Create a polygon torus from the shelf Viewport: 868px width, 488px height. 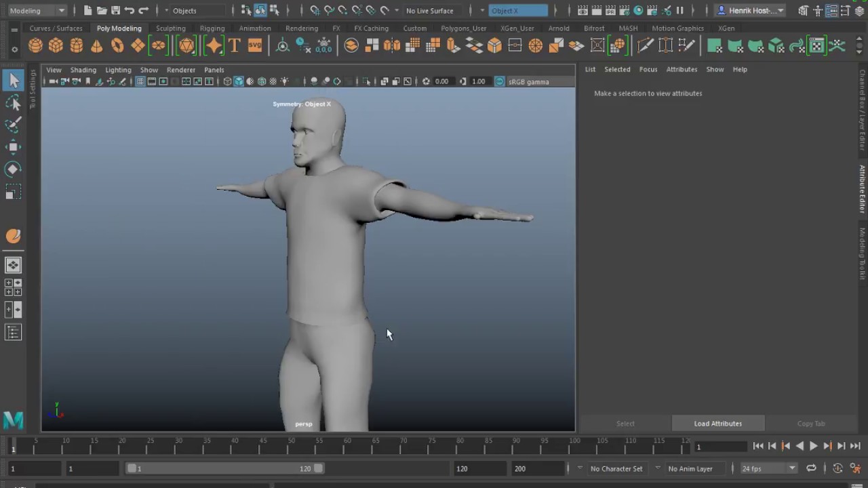(x=117, y=46)
